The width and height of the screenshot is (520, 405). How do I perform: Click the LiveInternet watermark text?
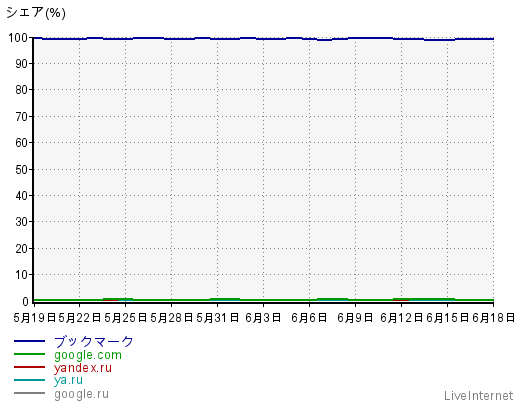pyautogui.click(x=479, y=396)
